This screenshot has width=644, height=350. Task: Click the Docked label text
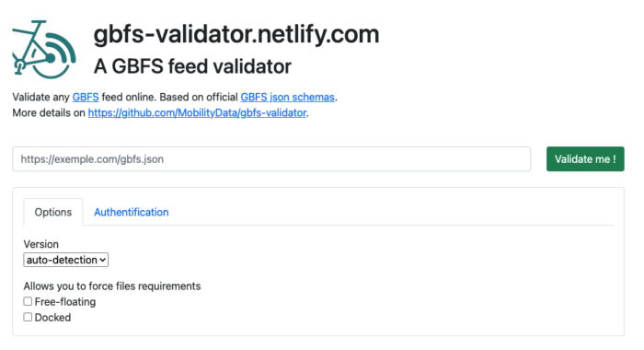click(x=53, y=318)
